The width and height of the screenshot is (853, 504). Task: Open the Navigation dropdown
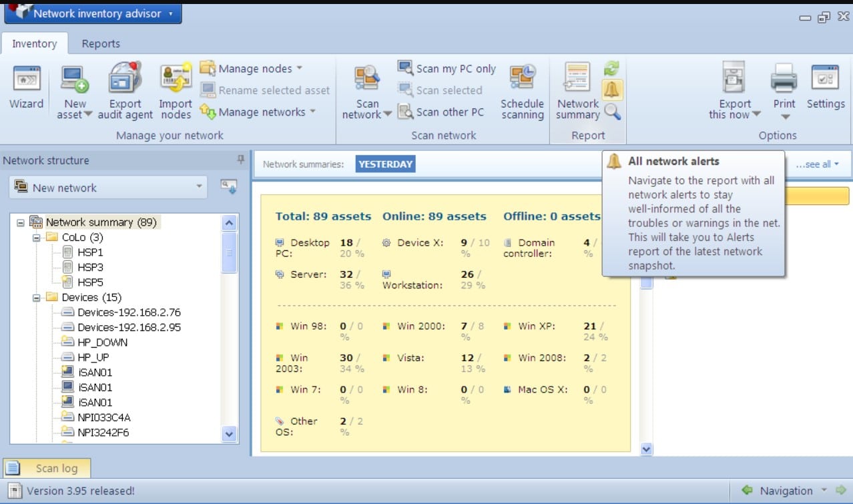[x=823, y=491]
